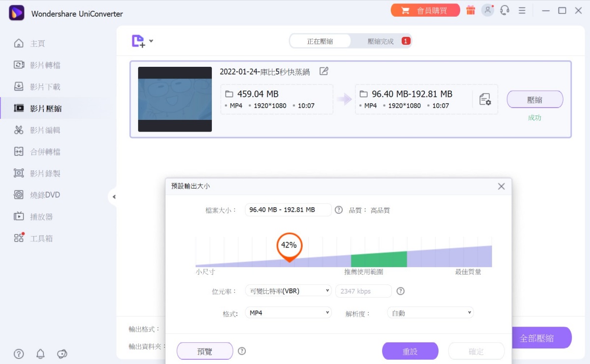
Task: Open the resolution dropdown set to 自動
Action: [x=430, y=313]
